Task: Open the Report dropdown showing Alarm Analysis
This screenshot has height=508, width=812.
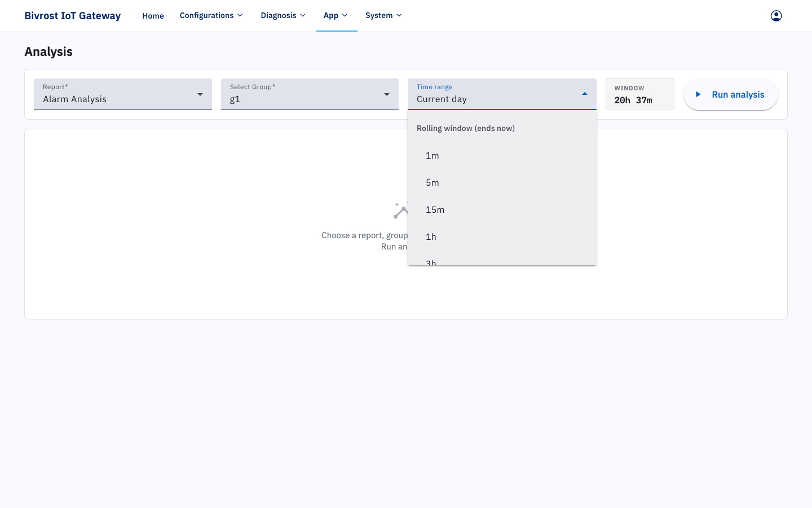Action: tap(123, 94)
